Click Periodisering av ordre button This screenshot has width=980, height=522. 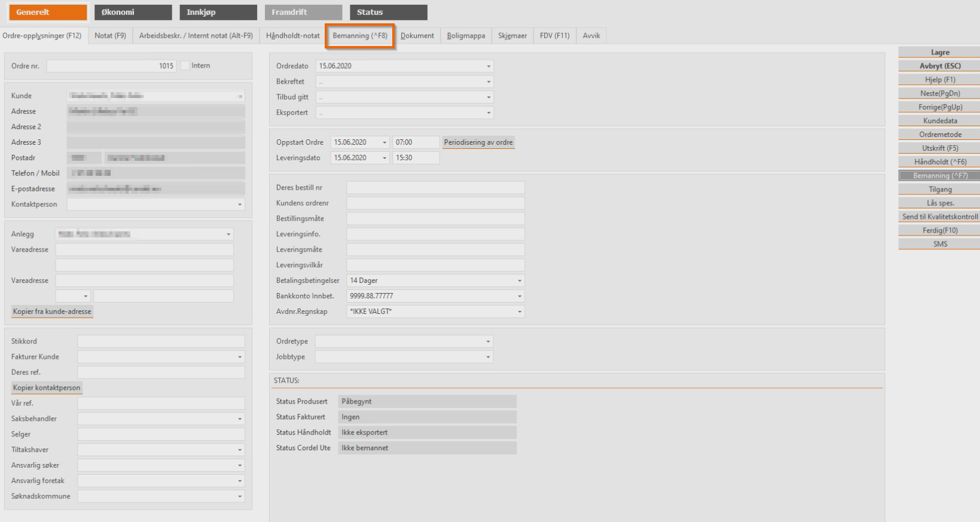click(x=478, y=142)
